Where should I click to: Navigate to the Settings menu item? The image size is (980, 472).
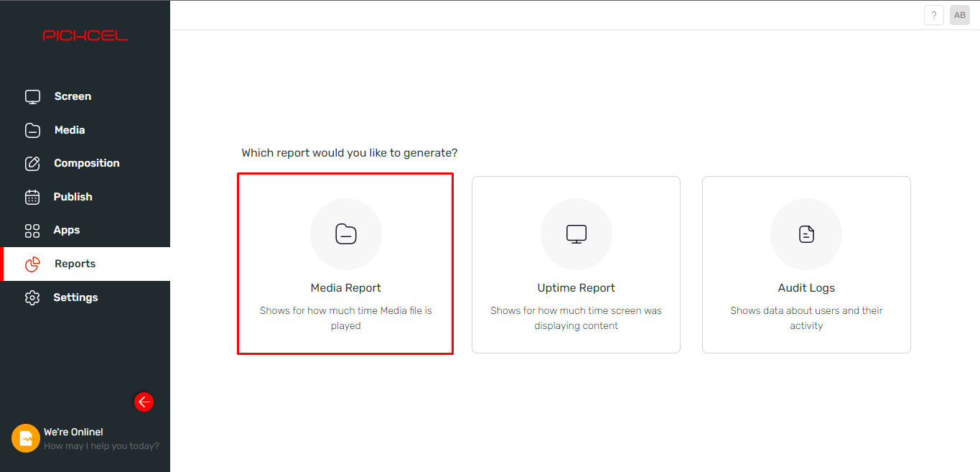[x=75, y=297]
